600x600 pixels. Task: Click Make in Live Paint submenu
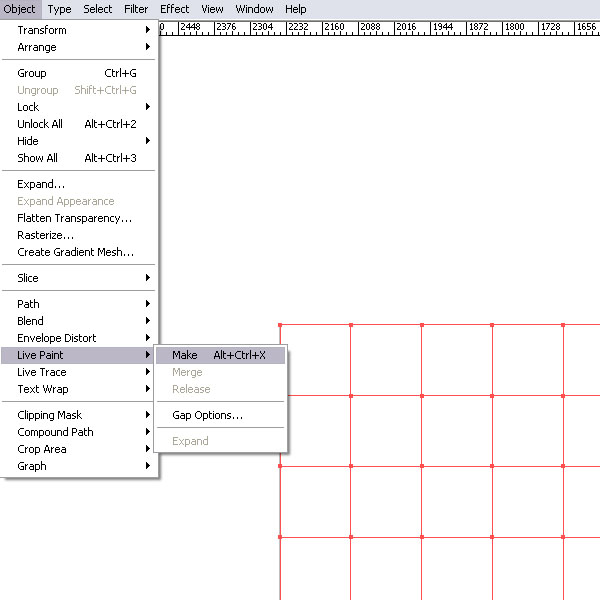[x=220, y=355]
